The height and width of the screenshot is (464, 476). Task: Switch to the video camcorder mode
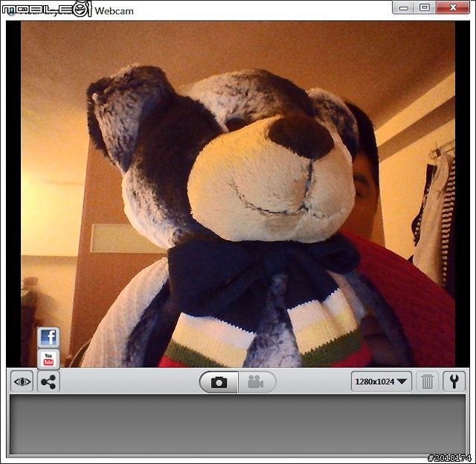257,382
